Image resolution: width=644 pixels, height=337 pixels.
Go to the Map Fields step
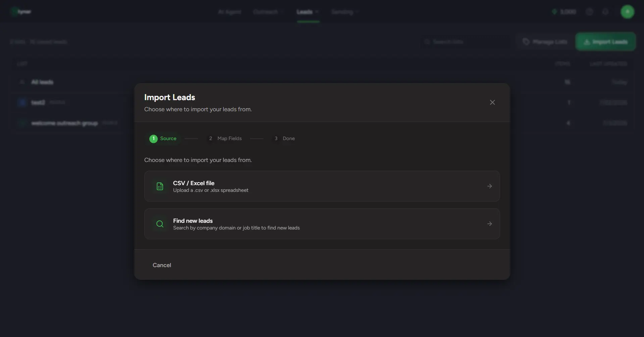[x=225, y=138]
